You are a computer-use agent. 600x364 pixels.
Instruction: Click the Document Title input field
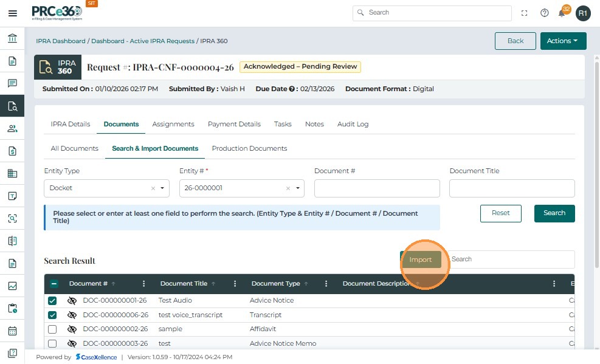click(x=512, y=188)
